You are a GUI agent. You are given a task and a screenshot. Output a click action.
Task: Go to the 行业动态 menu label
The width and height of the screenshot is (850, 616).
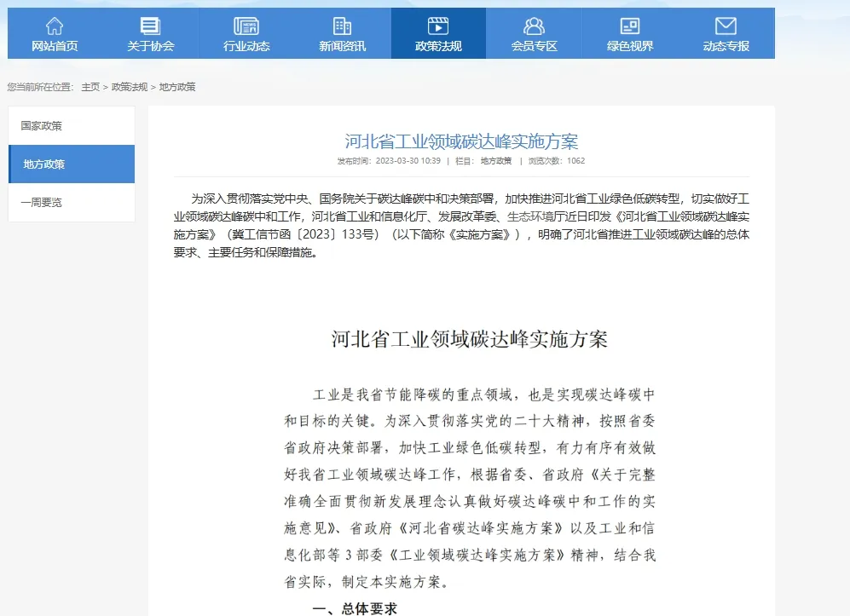[x=246, y=46]
